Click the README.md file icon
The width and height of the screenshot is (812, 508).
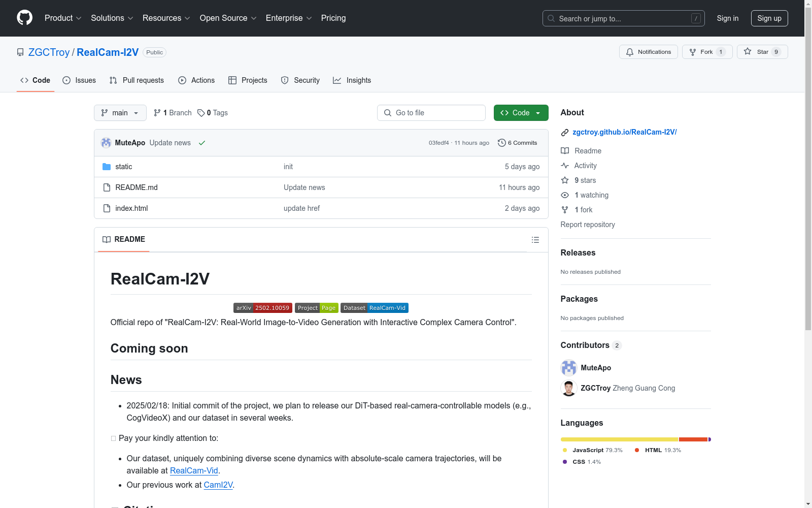107,187
